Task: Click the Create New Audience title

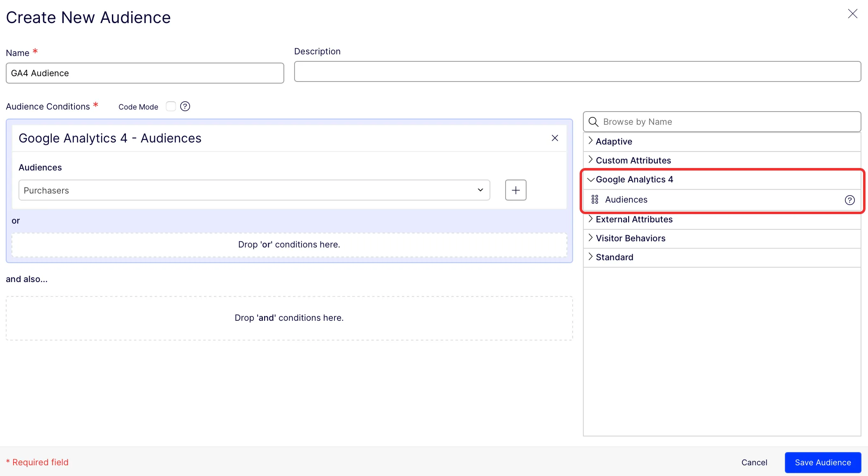Action: [x=88, y=18]
